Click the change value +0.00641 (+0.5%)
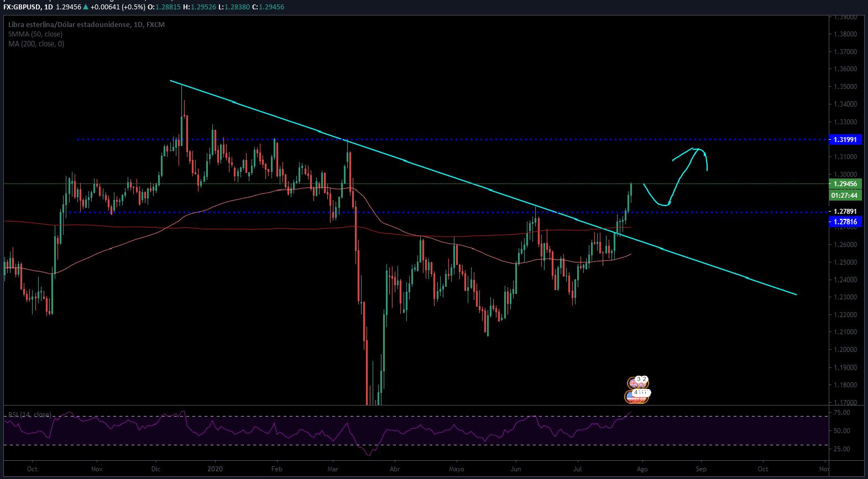 click(x=119, y=7)
